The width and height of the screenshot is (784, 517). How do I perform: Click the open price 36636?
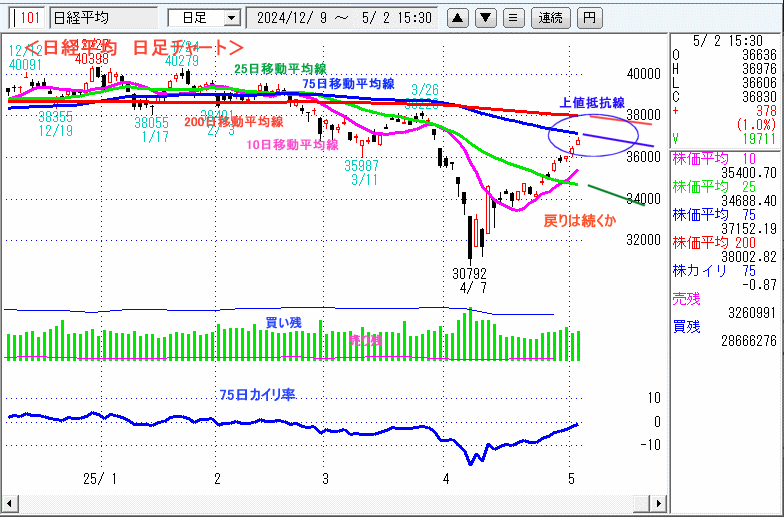[759, 55]
